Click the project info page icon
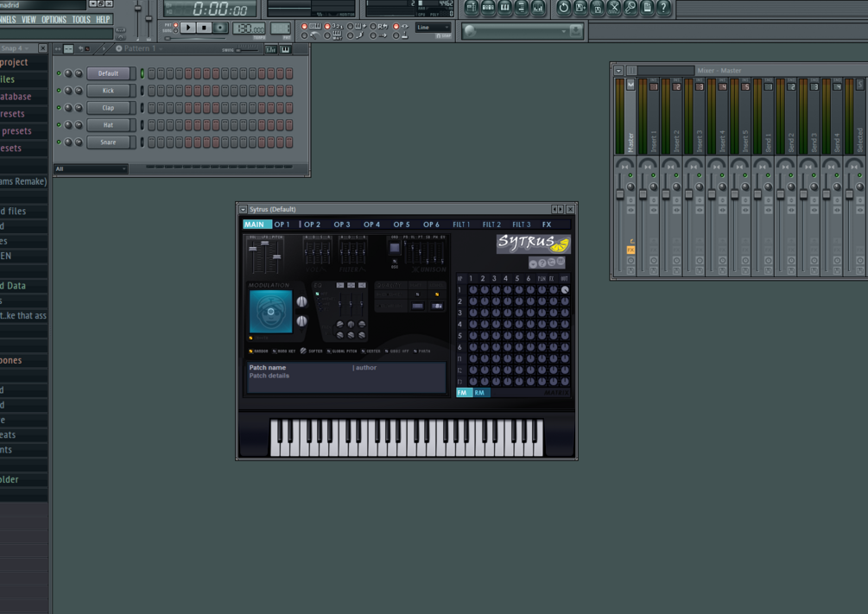 647,8
